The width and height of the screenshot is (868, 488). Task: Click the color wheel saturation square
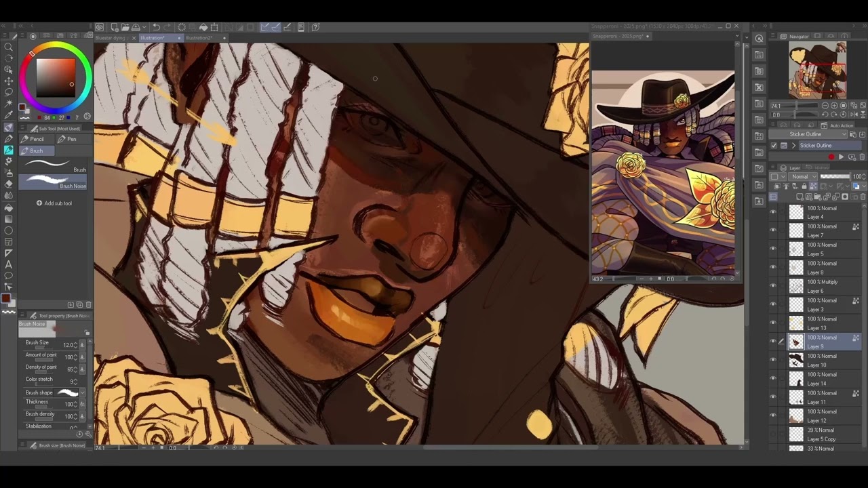pyautogui.click(x=55, y=77)
